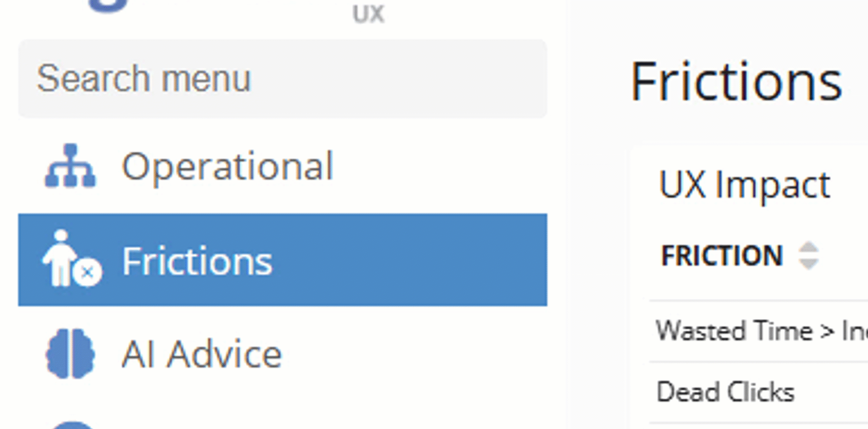Click into the Search menu field
The width and height of the screenshot is (868, 429).
coord(282,79)
